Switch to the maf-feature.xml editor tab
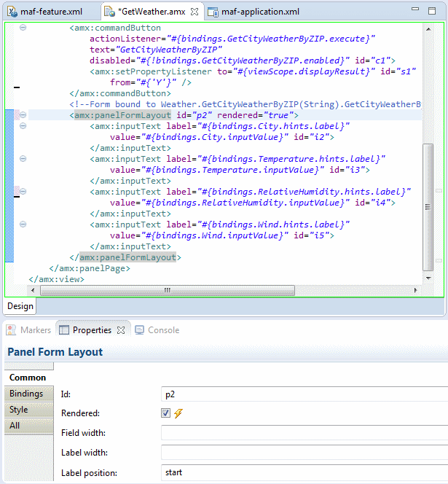Image resolution: width=448 pixels, height=484 pixels. [45, 12]
